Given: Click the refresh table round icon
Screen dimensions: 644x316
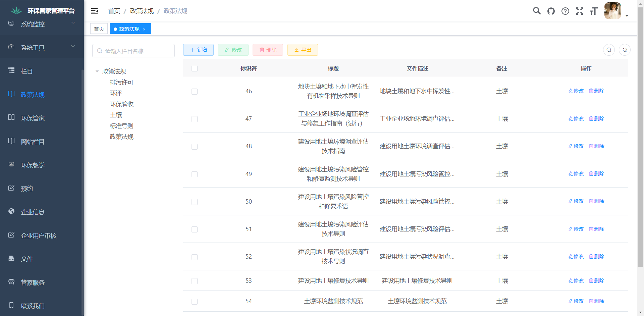Looking at the screenshot, I should click(625, 50).
